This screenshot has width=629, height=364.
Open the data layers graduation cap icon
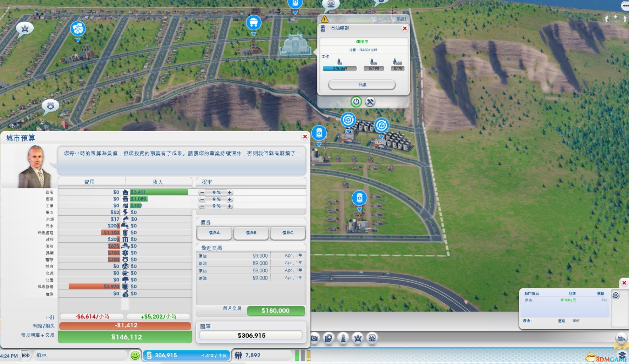click(x=622, y=354)
